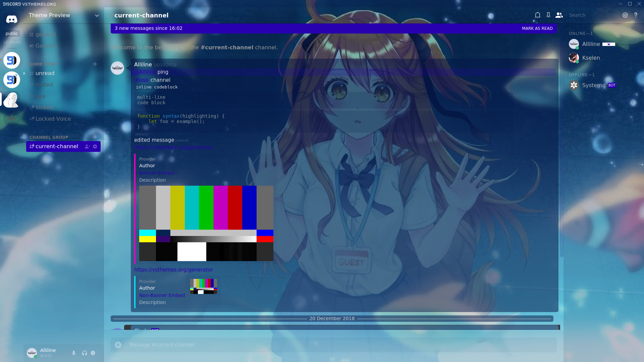Select the current-channel entry
The image size is (644, 362).
point(63,146)
